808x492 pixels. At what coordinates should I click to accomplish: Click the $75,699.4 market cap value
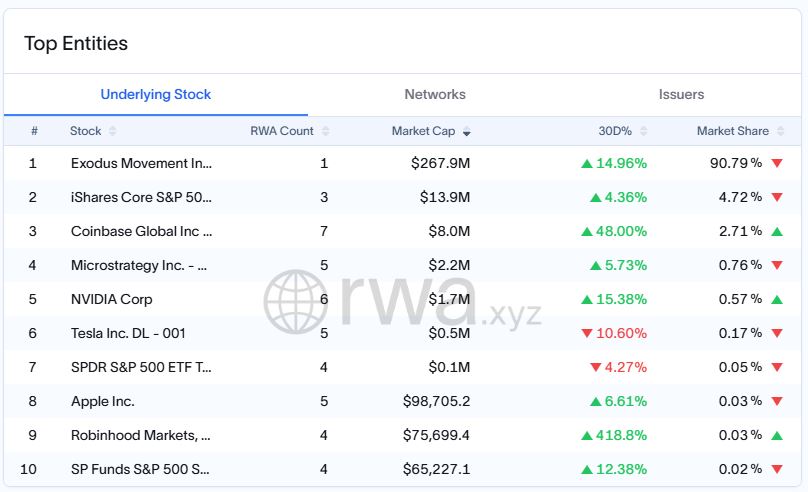click(436, 435)
